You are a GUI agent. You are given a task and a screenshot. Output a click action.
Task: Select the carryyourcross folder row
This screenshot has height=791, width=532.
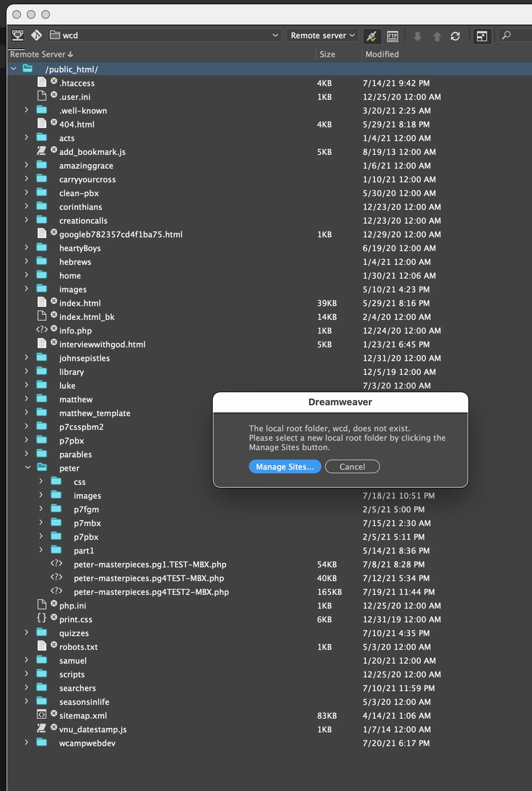[x=269, y=179]
